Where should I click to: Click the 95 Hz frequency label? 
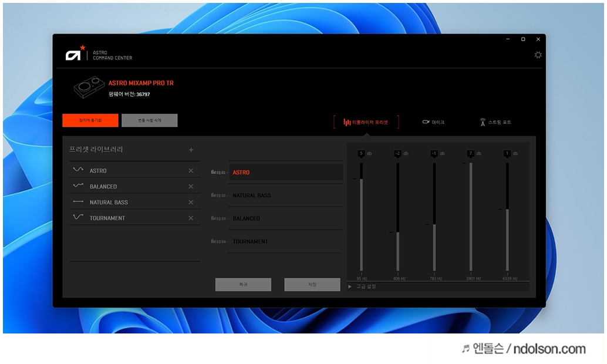pyautogui.click(x=362, y=278)
